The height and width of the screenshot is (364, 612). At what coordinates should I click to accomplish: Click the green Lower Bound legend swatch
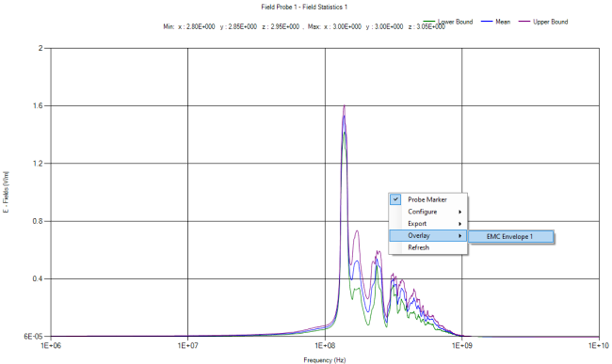[429, 22]
